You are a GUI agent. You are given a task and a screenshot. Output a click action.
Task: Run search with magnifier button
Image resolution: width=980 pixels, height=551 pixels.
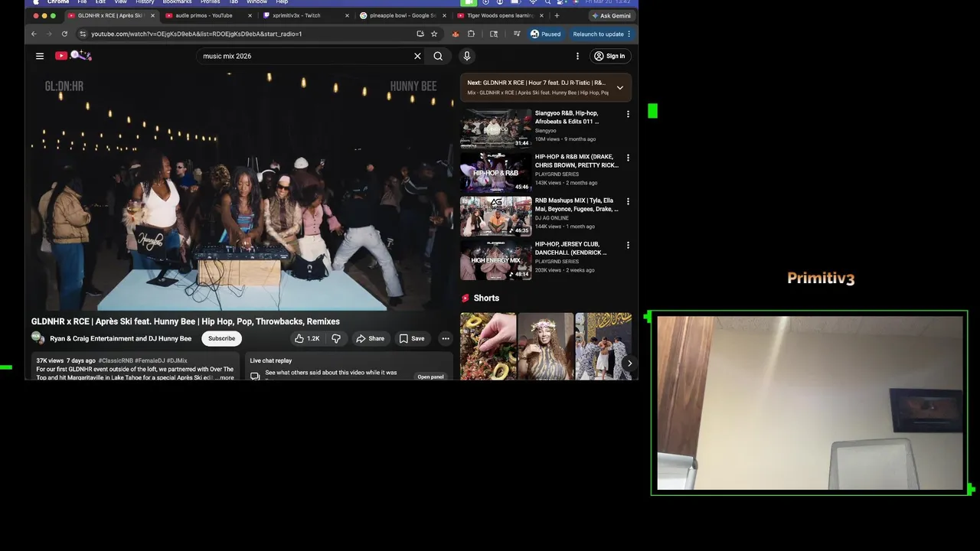438,56
